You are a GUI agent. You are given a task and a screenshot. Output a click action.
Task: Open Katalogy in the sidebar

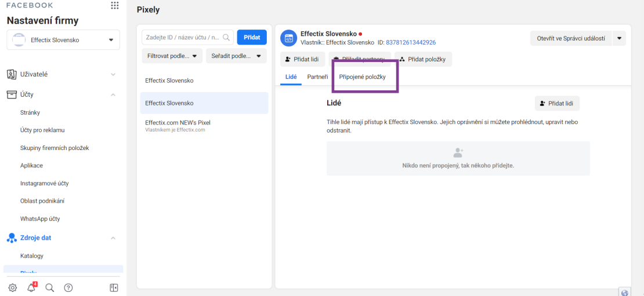click(32, 256)
